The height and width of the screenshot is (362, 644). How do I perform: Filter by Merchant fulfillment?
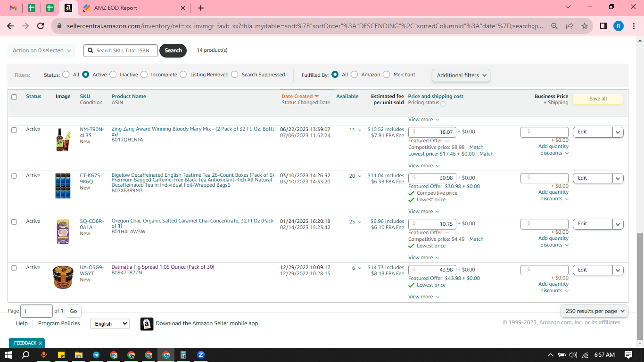(386, 74)
